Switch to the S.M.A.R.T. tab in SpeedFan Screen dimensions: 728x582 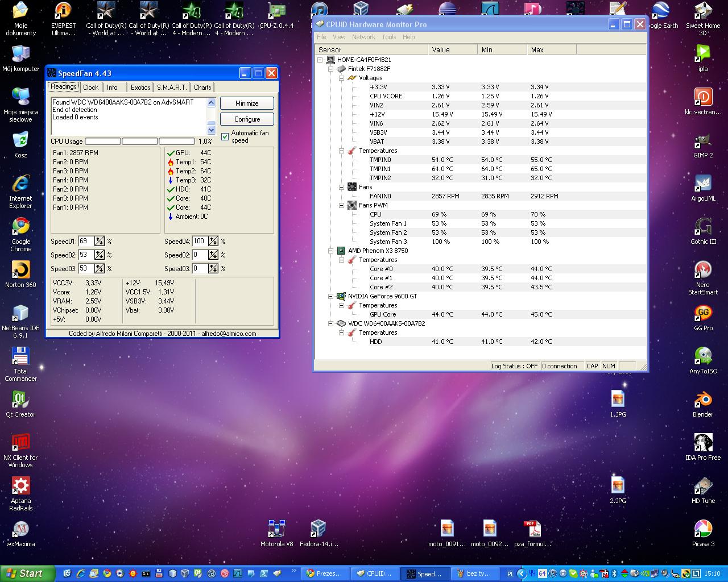pos(171,87)
